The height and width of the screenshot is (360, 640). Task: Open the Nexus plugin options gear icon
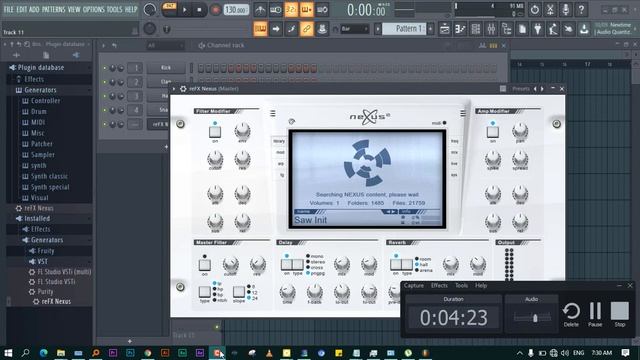[183, 89]
